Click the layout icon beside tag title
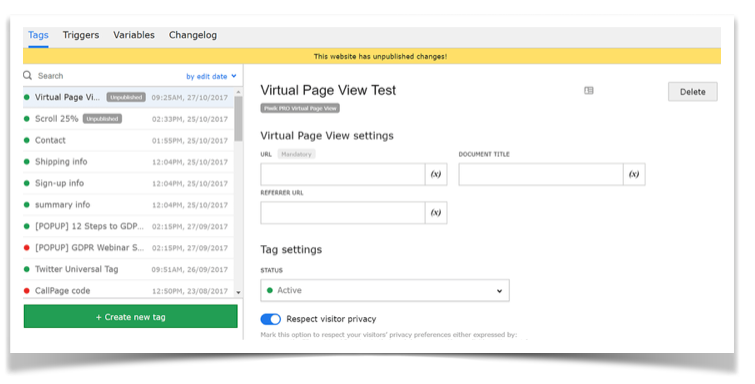The width and height of the screenshot is (755, 384). point(588,91)
